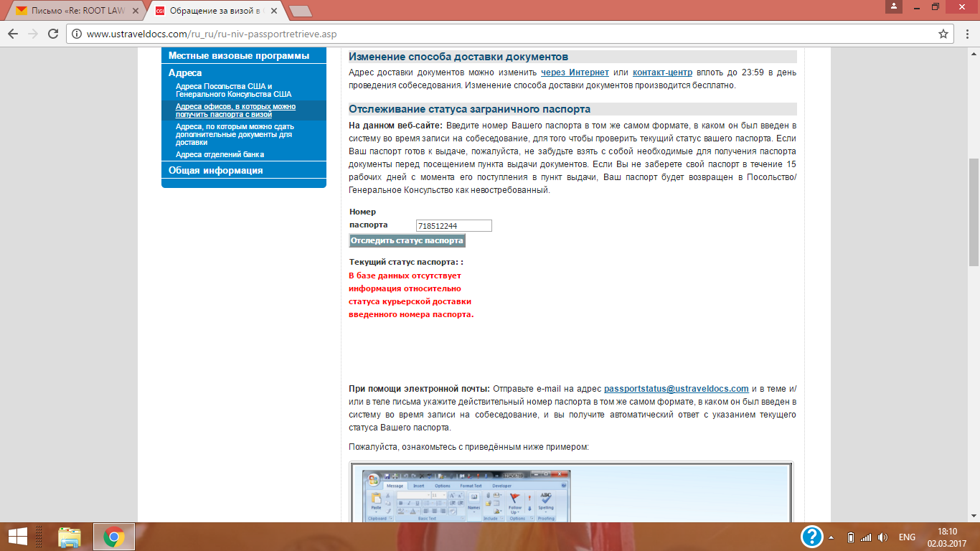This screenshot has width=980, height=551.
Task: Show hidden system tray icons
Action: pos(831,537)
